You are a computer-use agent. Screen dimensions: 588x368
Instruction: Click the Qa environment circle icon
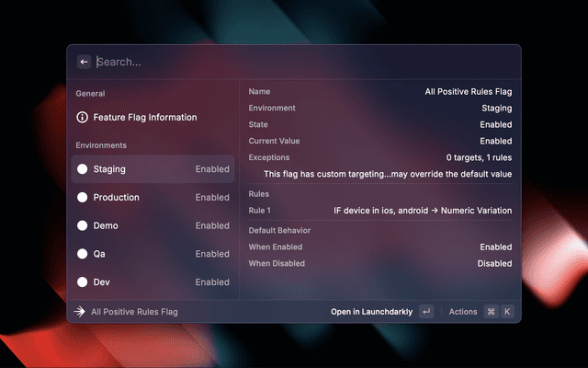[83, 254]
